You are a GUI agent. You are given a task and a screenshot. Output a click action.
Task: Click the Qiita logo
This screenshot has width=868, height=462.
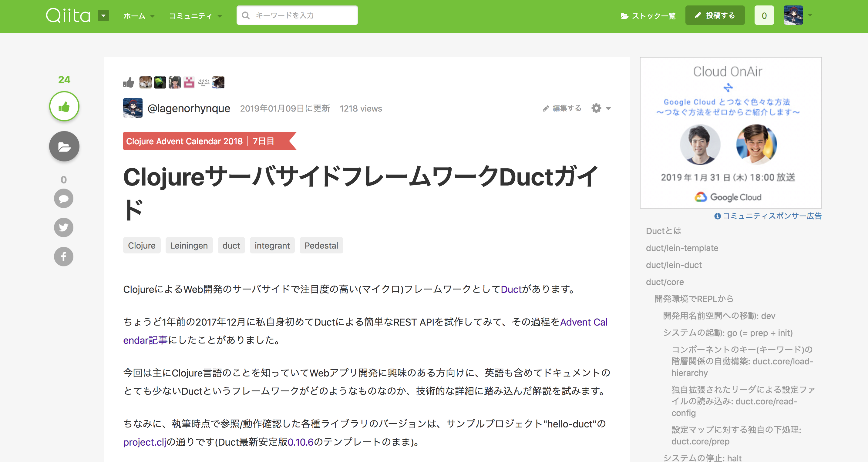pyautogui.click(x=68, y=15)
